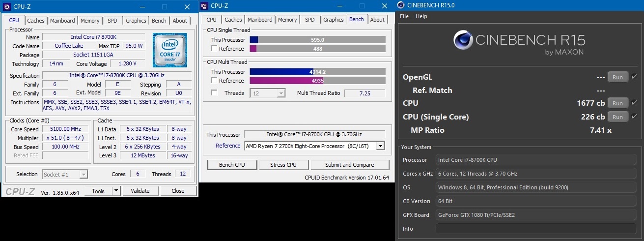Click the multi thread This Processor bar showing 4314.2
The width and height of the screenshot is (644, 241).
(317, 72)
